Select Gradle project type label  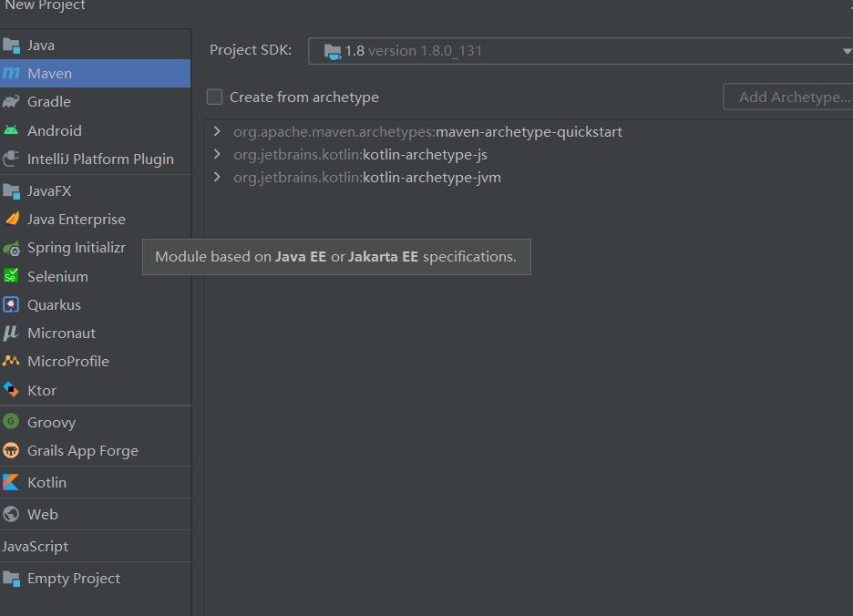coord(49,102)
